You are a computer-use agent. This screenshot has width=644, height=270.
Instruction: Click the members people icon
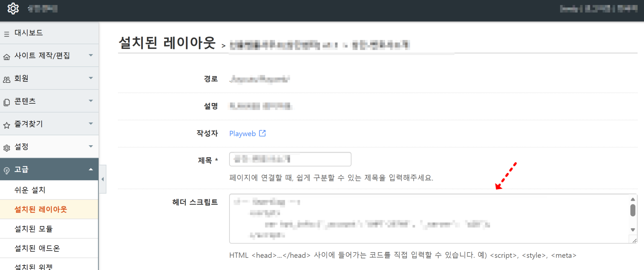7,80
